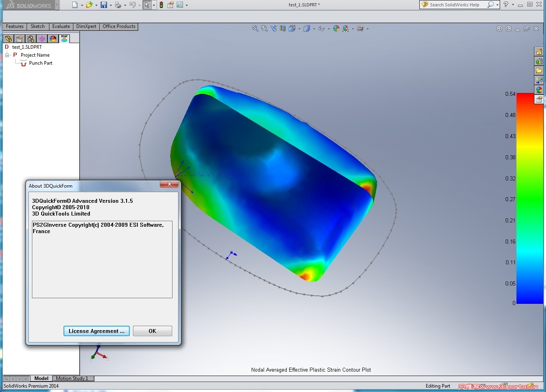
Task: Click in Search SolidWorks Help field
Action: 454,5
